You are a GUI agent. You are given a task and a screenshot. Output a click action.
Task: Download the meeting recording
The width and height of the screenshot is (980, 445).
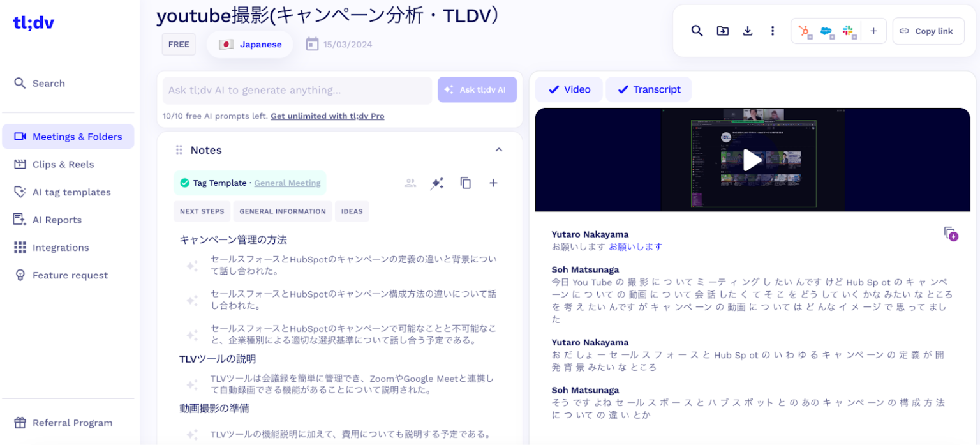tap(747, 30)
